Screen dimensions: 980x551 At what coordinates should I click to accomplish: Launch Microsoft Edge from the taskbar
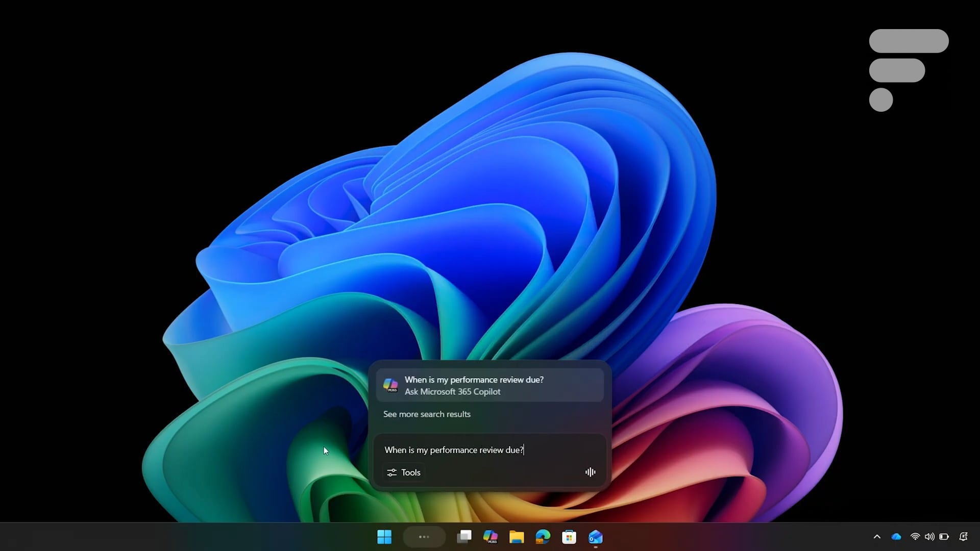coord(543,537)
